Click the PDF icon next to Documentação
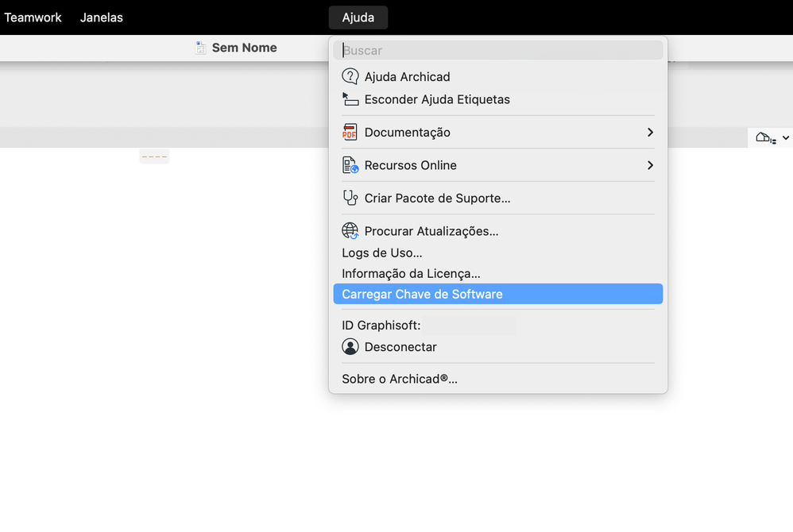This screenshot has width=793, height=532. click(350, 132)
